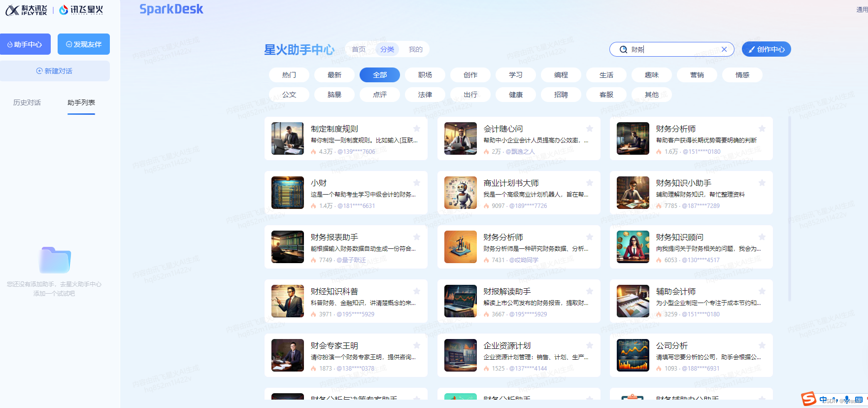Filter assistants by 健康
Viewport: 868px width, 408px height.
[516, 95]
